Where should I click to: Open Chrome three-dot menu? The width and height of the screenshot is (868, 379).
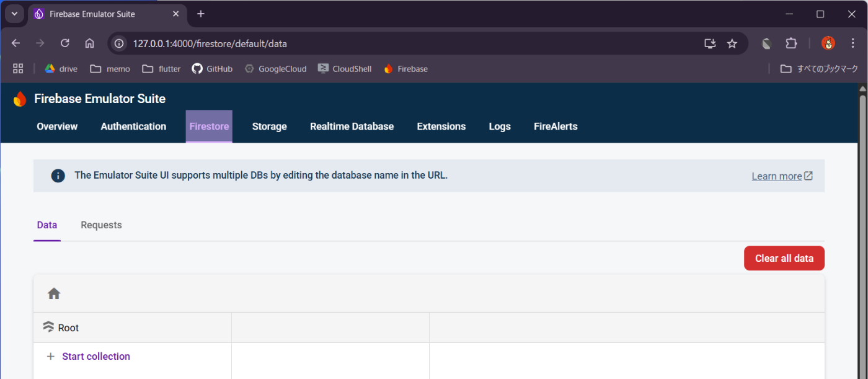[x=853, y=43]
